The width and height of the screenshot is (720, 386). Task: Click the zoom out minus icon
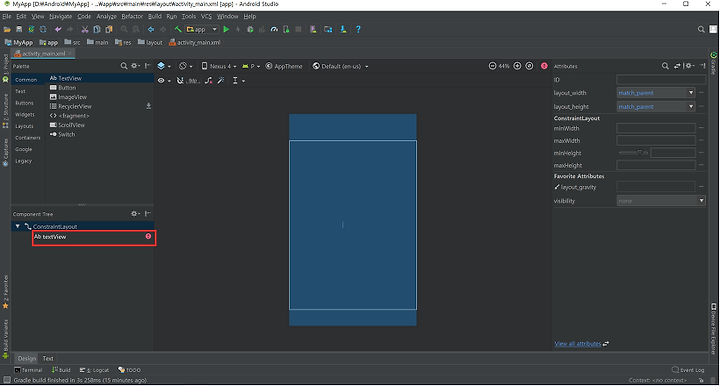point(492,66)
